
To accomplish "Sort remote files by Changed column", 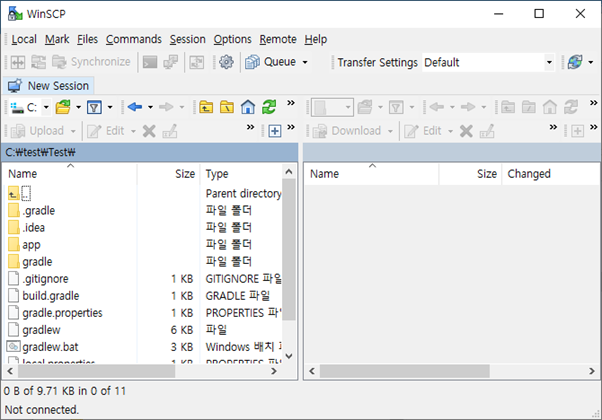I will [550, 174].
